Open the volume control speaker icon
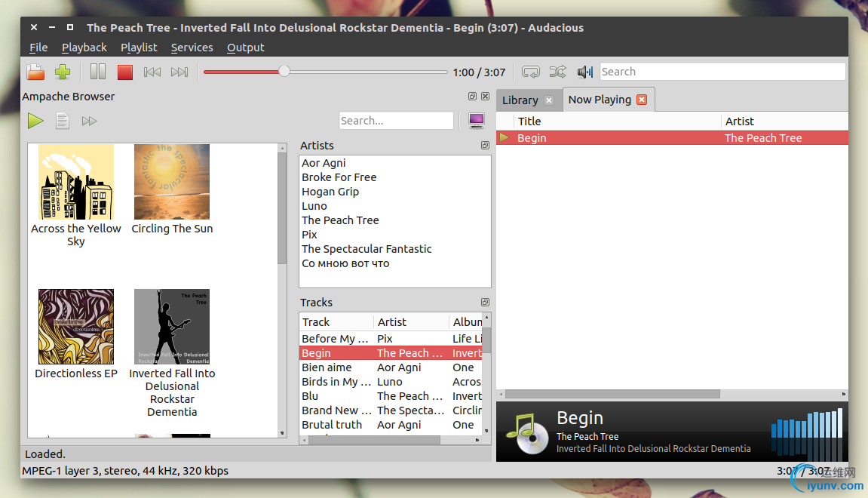Image resolution: width=868 pixels, height=498 pixels. pyautogui.click(x=585, y=72)
